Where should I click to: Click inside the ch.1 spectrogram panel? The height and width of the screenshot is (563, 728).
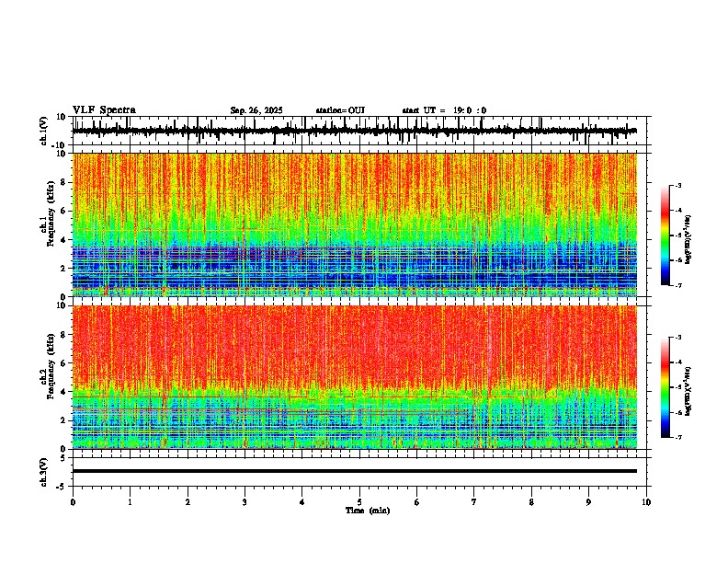355,224
